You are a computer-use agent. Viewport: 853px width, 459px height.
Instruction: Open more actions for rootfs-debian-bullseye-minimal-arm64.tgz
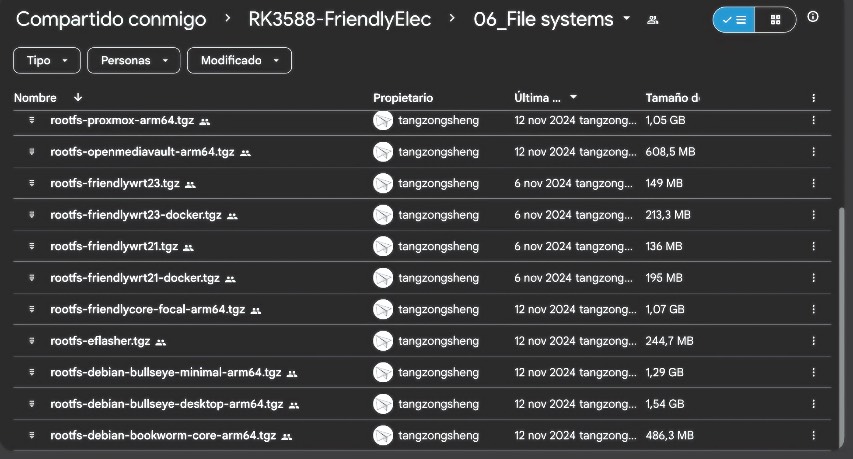pos(813,373)
